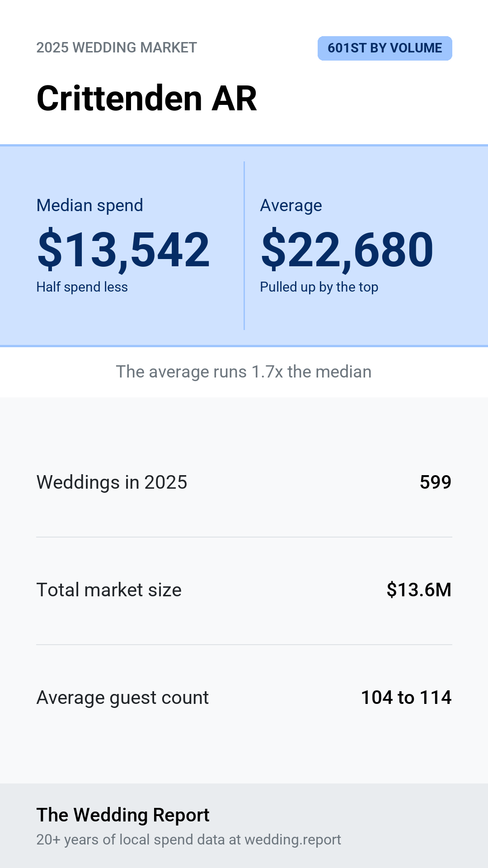Select the Average guest count row label
488x868 pixels.
122,698
